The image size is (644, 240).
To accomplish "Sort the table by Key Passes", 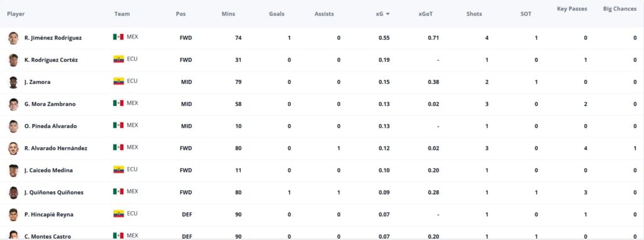I will pyautogui.click(x=572, y=9).
